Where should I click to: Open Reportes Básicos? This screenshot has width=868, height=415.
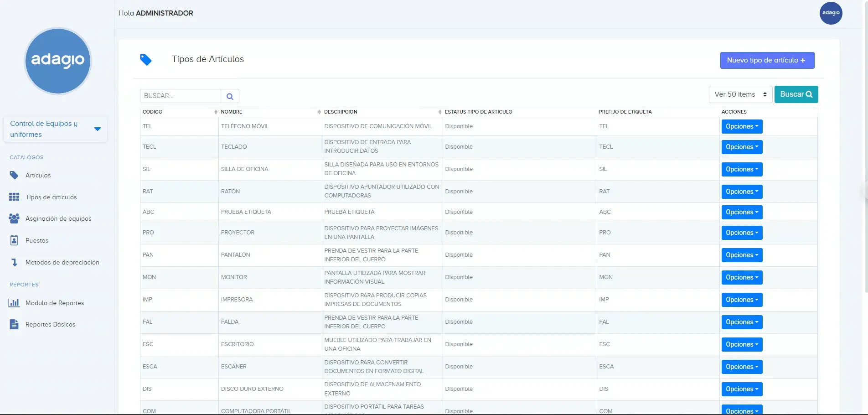[x=51, y=324]
